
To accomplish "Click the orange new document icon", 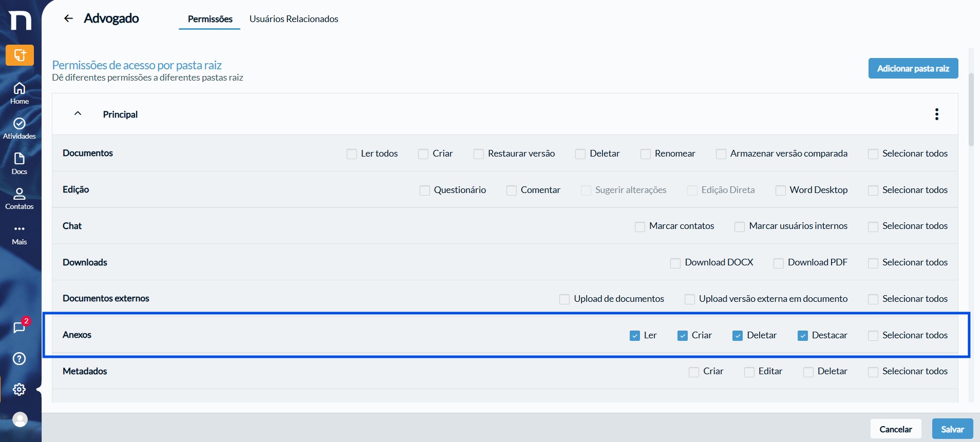I will (x=20, y=55).
